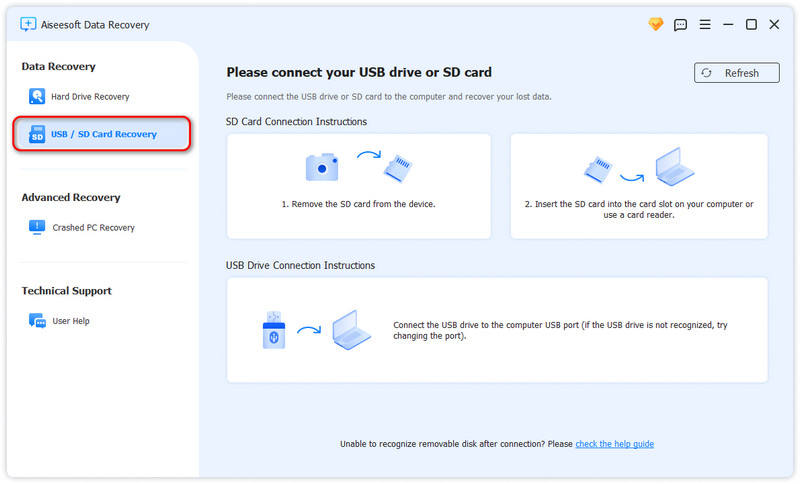Screen dimensions: 800x484
Task: Select the User Help menu entry
Action: (70, 321)
